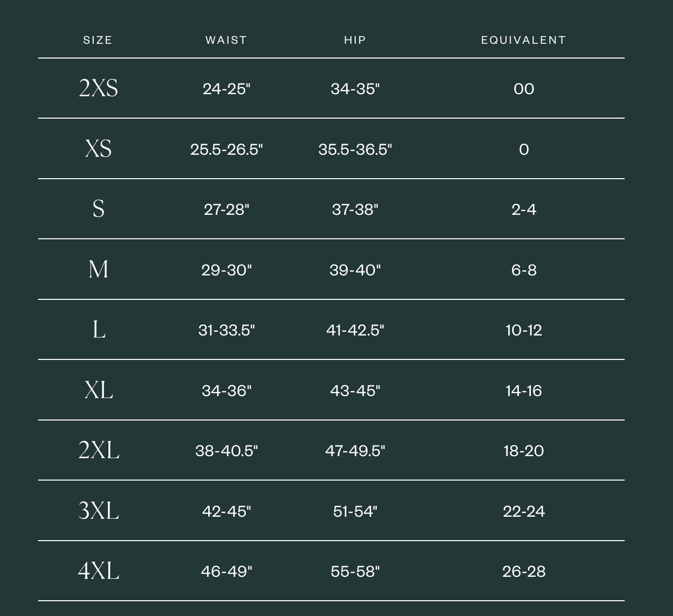Select the XL size label
Image resolution: width=673 pixels, height=616 pixels.
pyautogui.click(x=99, y=390)
